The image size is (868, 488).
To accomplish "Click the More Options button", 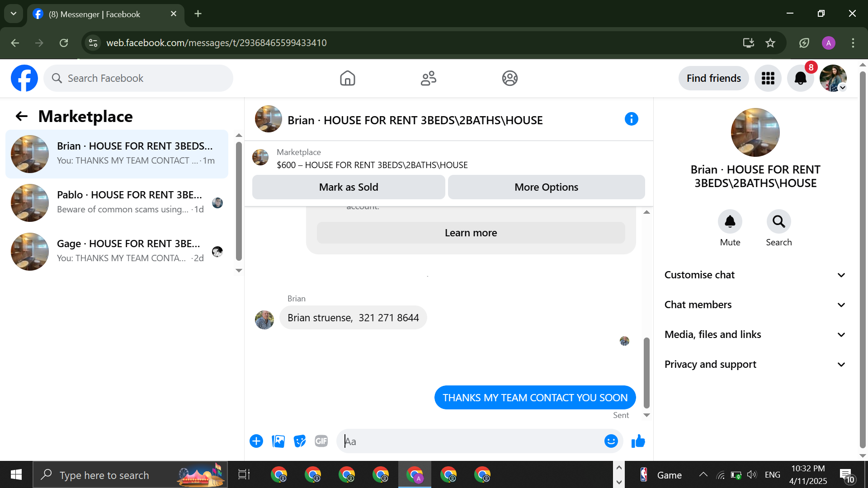I will pos(546,187).
